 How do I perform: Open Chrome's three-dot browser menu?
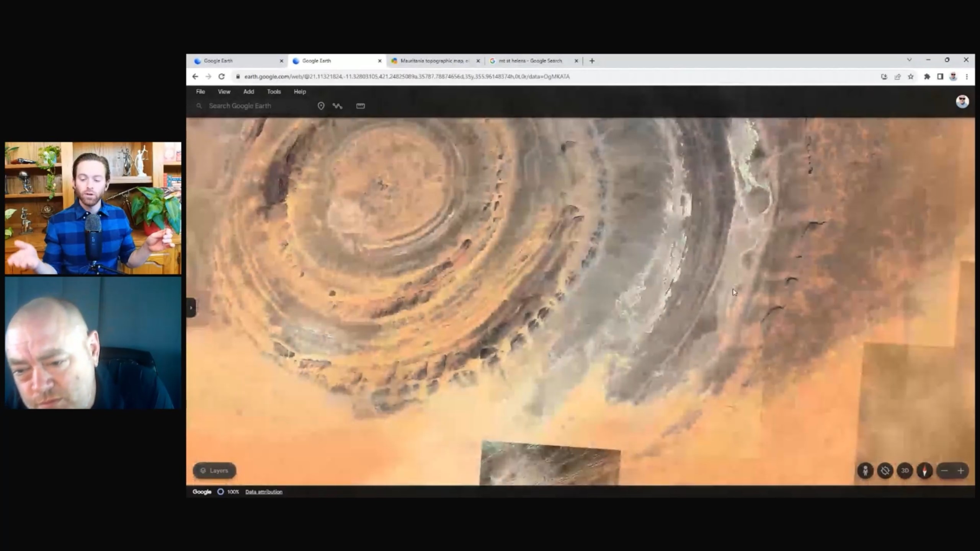tap(968, 77)
